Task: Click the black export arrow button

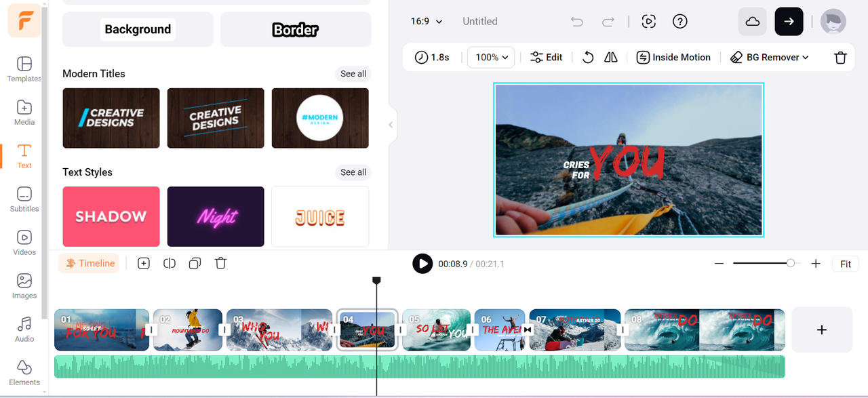Action: (x=789, y=22)
